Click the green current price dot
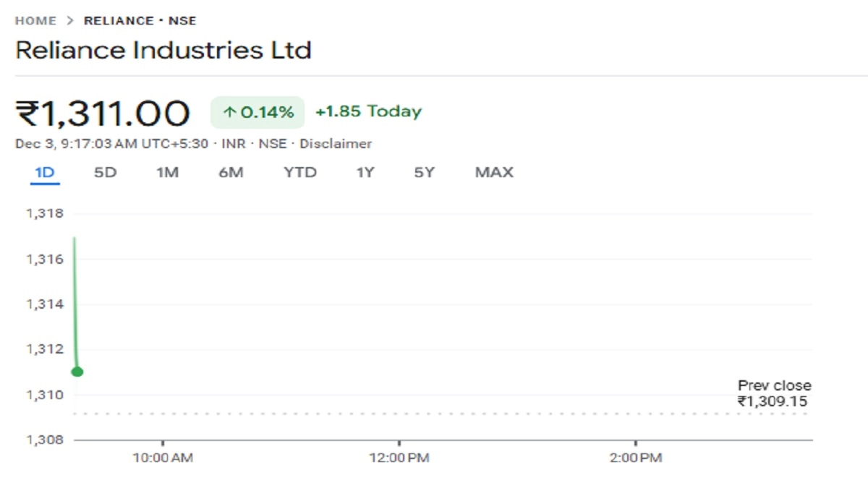 point(77,372)
